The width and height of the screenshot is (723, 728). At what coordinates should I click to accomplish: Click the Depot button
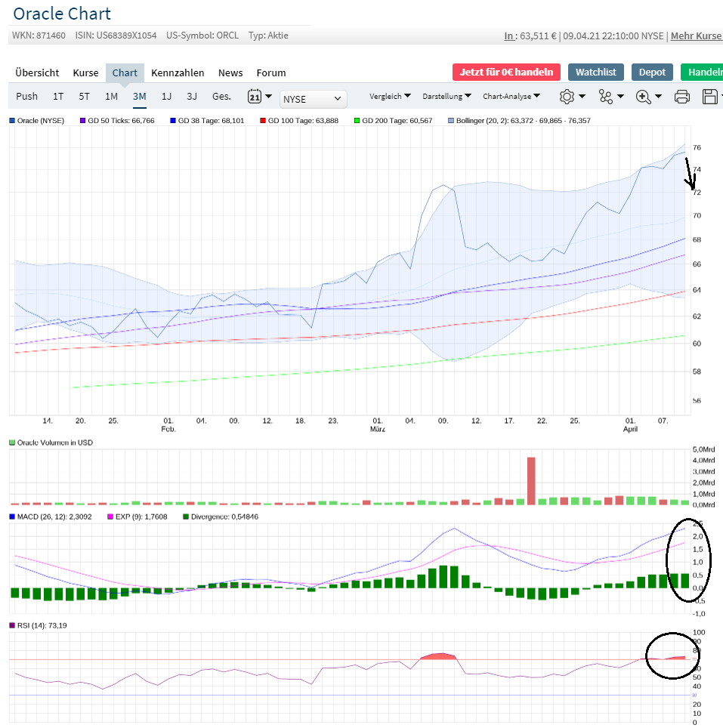coord(652,72)
